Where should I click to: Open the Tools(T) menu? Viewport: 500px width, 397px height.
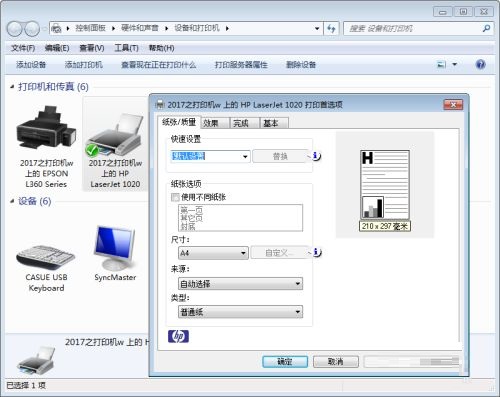[126, 48]
